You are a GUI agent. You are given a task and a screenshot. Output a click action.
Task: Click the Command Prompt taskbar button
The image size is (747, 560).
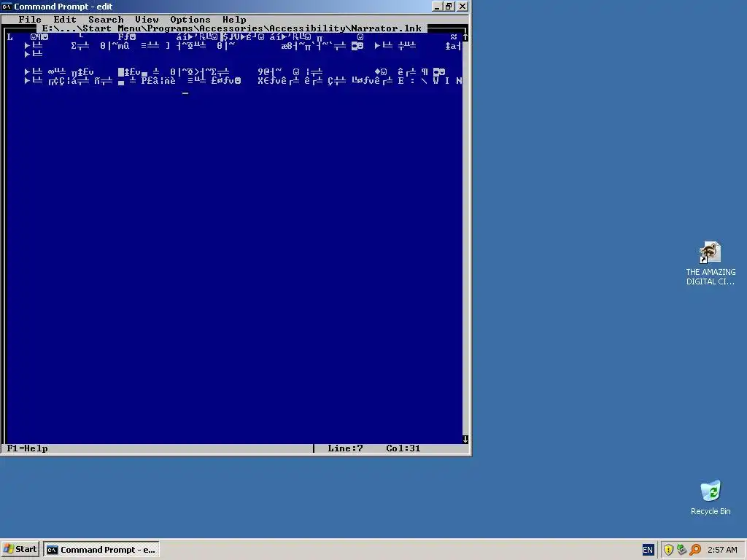pos(101,550)
